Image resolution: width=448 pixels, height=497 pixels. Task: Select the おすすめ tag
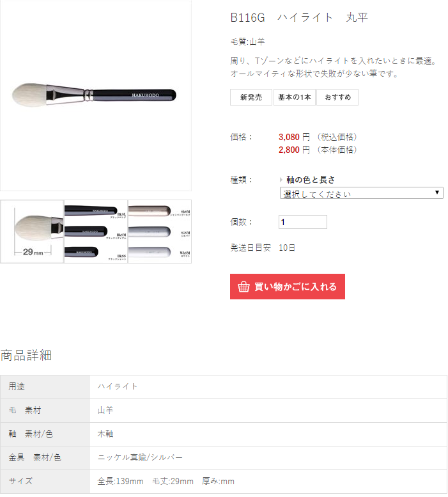coord(337,97)
